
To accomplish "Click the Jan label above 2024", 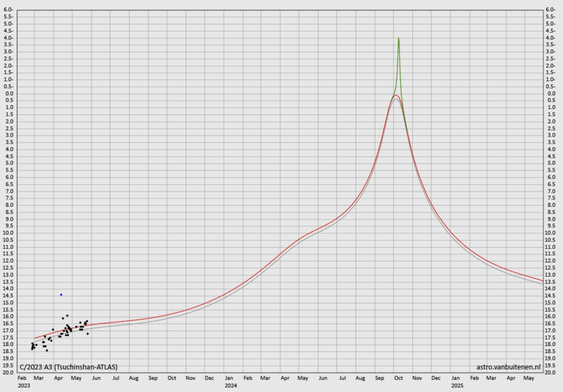I will pos(229,378).
